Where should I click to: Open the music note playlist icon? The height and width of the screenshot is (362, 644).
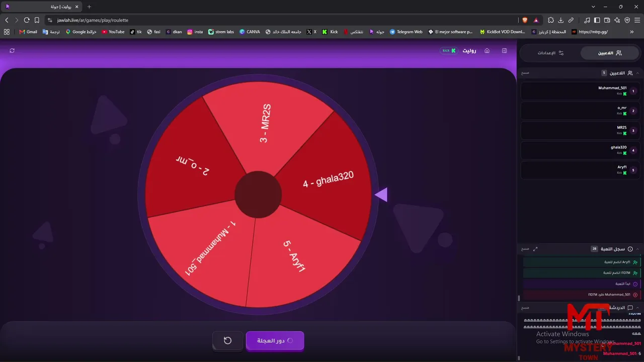587,20
